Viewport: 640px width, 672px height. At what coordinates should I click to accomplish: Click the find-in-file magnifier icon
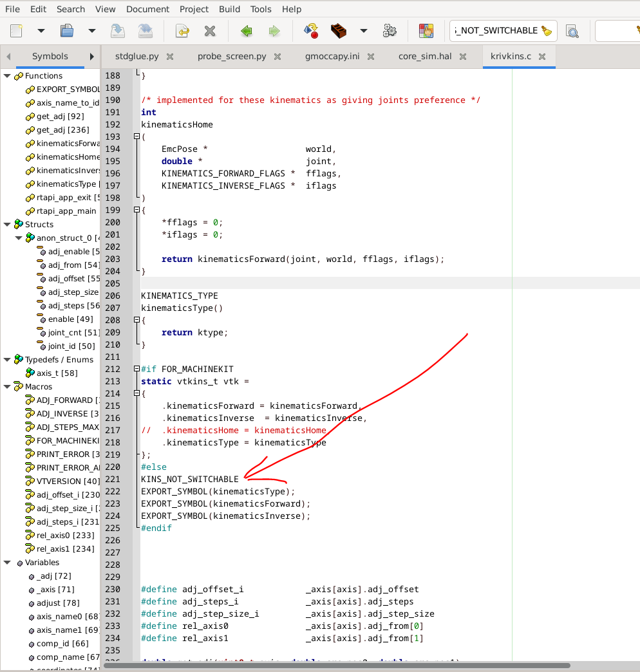point(572,30)
